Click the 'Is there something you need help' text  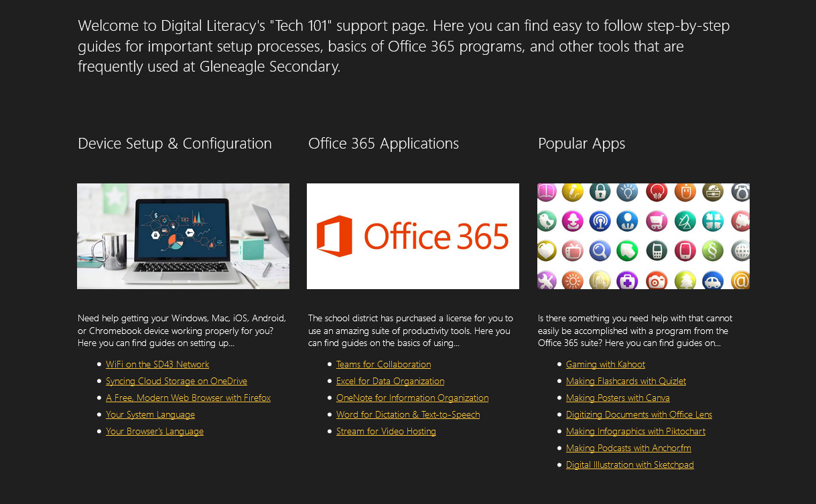635,331
